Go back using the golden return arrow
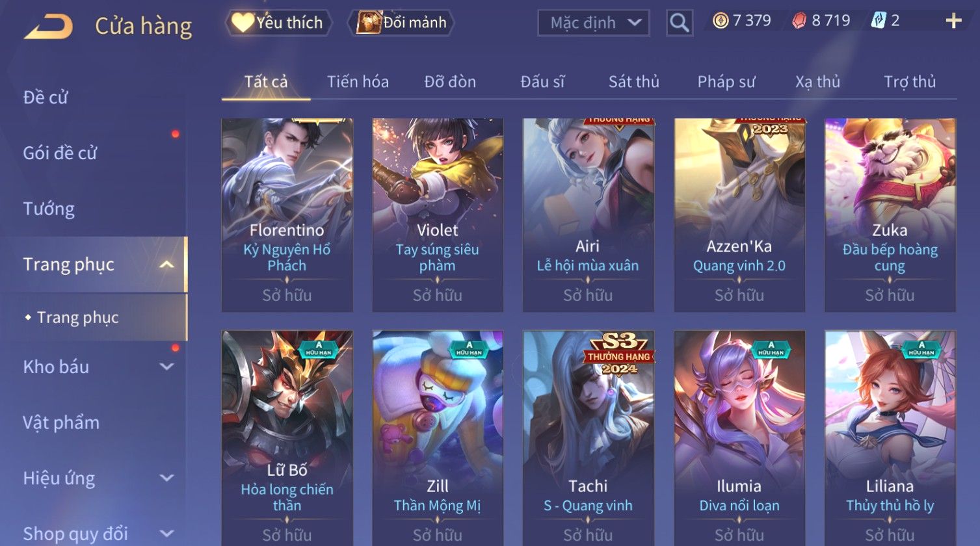This screenshot has height=546, width=980. coord(49,27)
